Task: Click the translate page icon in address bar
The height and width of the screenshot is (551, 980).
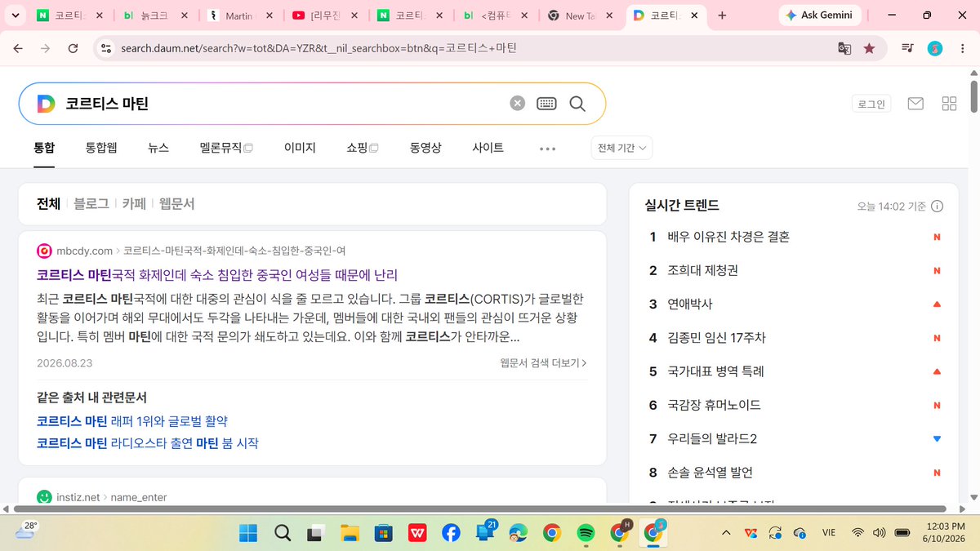Action: click(845, 48)
